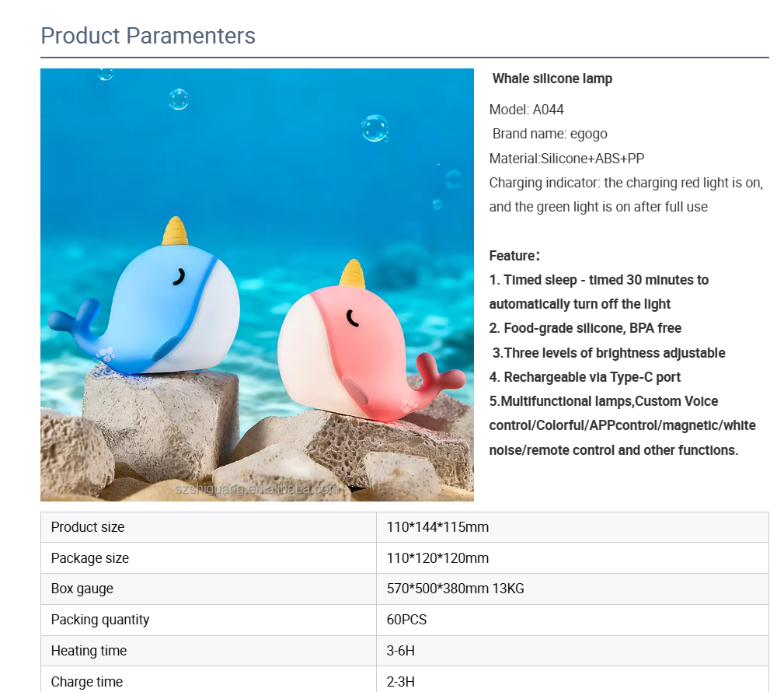Click the Food-grade silicone, BPA free line

coord(585,328)
